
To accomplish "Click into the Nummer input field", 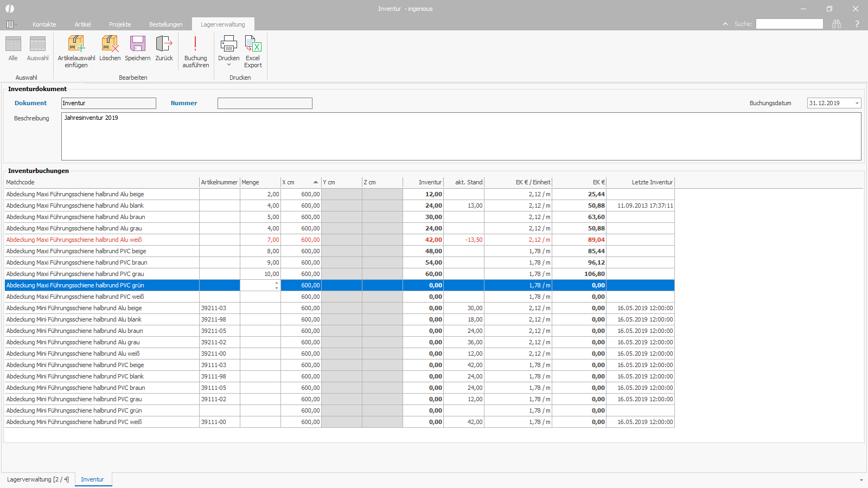I will [x=265, y=103].
